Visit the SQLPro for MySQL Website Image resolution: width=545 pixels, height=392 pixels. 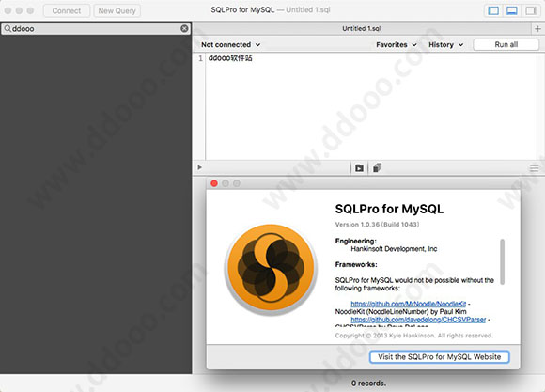pos(440,357)
